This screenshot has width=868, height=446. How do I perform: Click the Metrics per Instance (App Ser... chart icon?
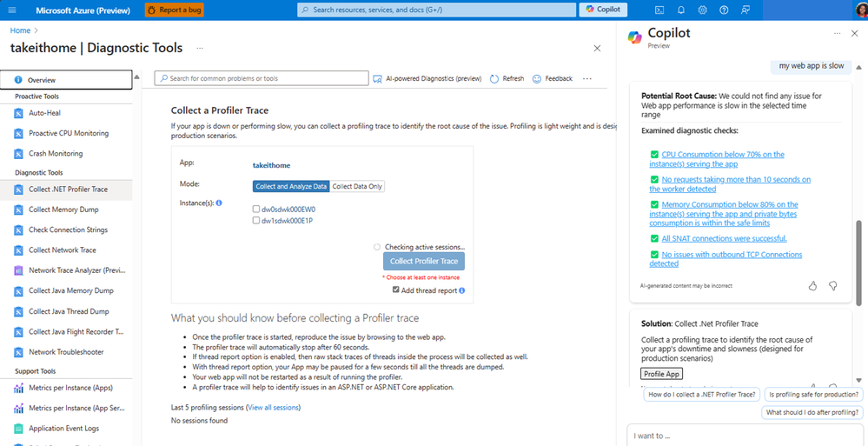(x=18, y=409)
